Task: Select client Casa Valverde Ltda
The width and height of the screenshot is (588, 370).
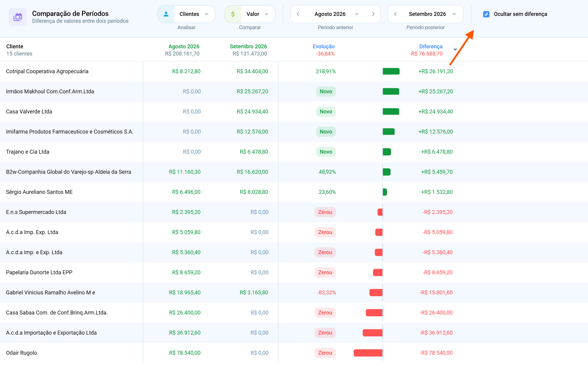Action: [x=29, y=112]
